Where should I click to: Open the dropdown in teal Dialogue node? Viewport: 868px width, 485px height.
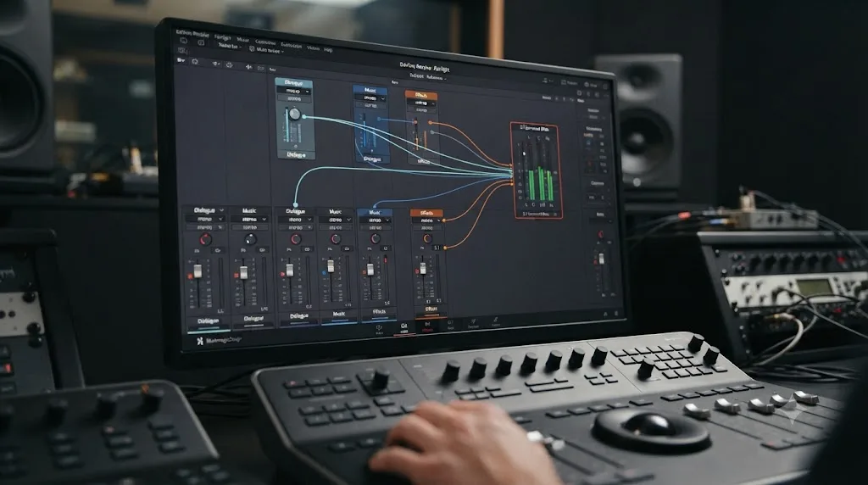(293, 91)
